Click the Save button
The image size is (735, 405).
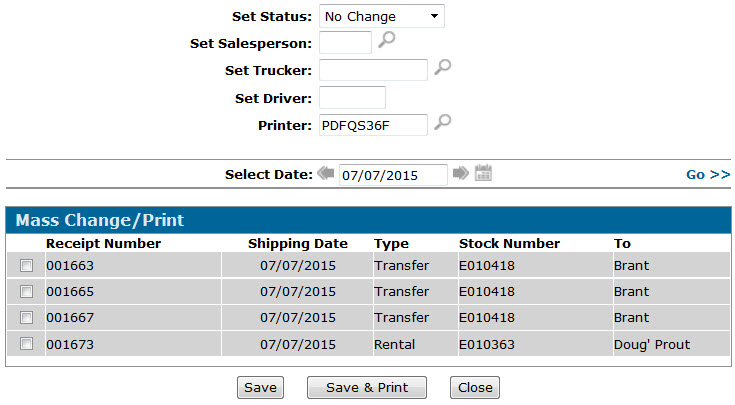(260, 388)
